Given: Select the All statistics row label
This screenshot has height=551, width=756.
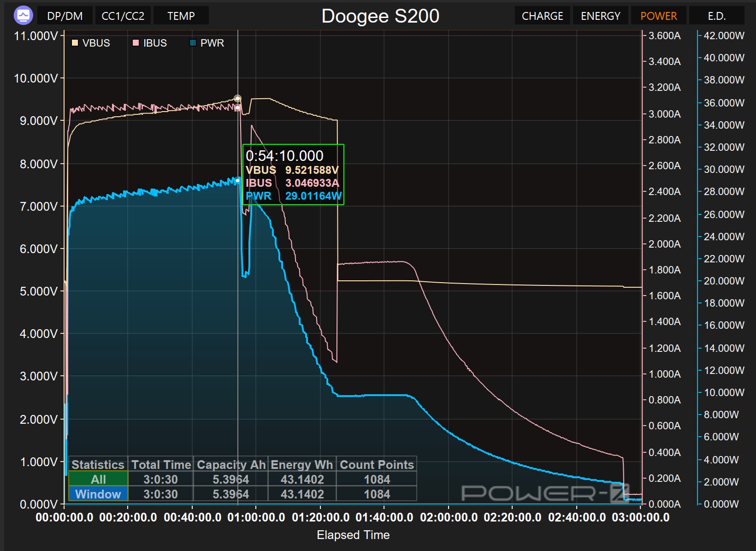Looking at the screenshot, I should pos(98,480).
